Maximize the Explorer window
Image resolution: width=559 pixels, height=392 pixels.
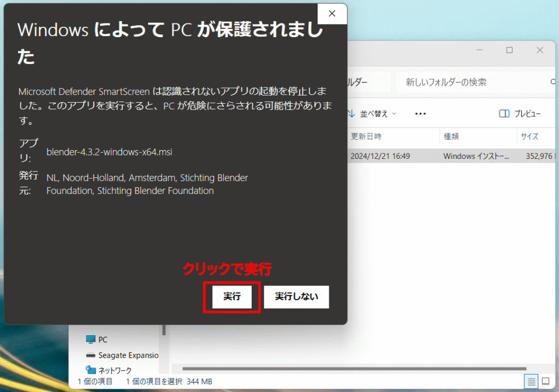point(509,50)
